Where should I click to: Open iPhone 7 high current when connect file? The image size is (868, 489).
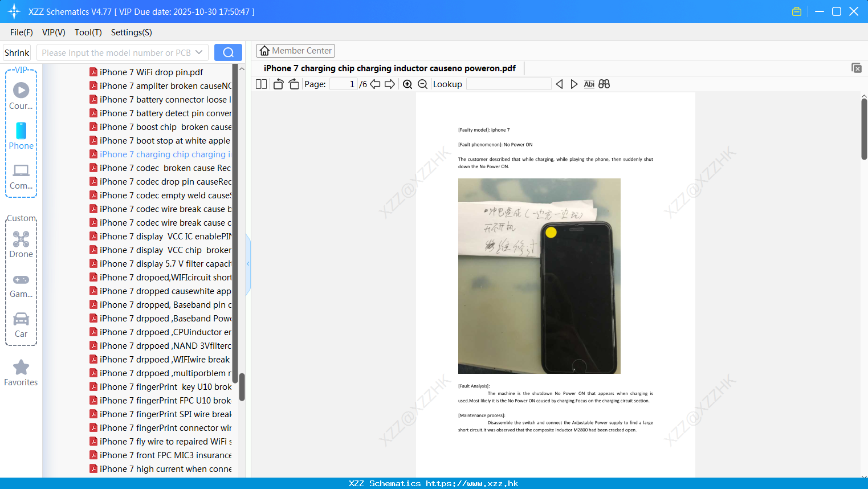160,469
